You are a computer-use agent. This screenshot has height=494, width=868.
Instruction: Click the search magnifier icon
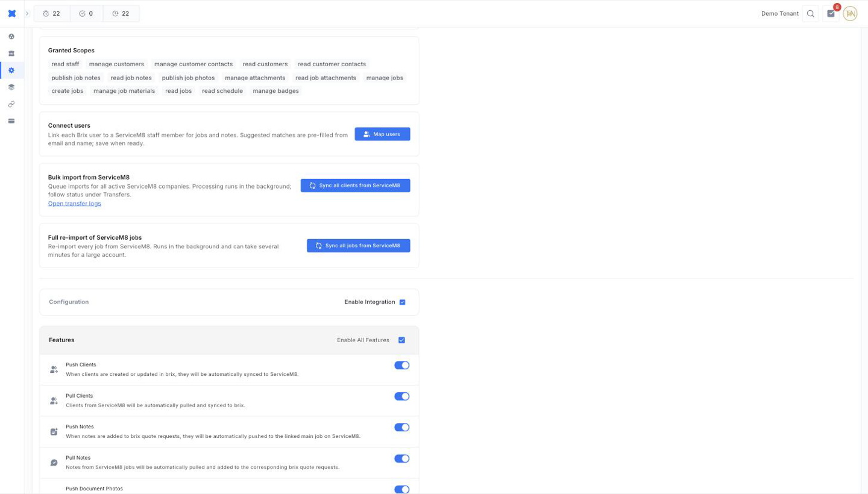coord(811,14)
